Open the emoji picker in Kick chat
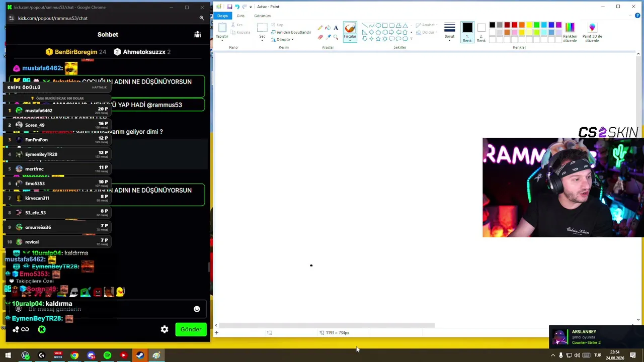This screenshot has width=644, height=362. [x=197, y=309]
